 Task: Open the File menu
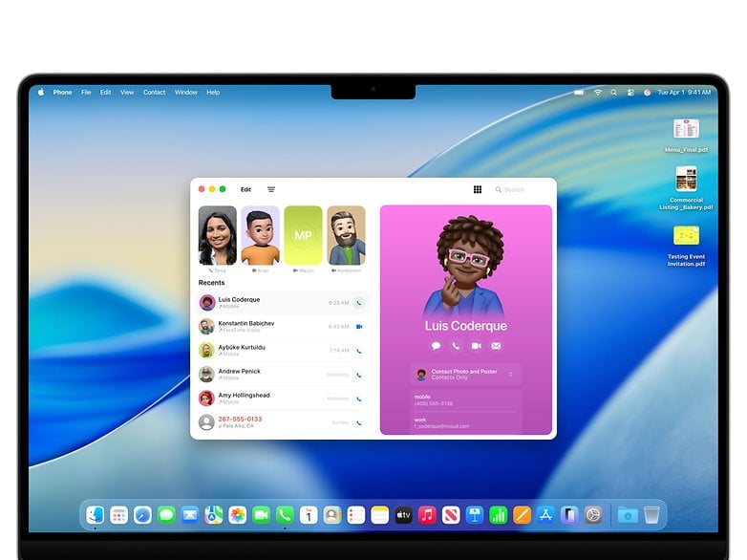[x=86, y=92]
